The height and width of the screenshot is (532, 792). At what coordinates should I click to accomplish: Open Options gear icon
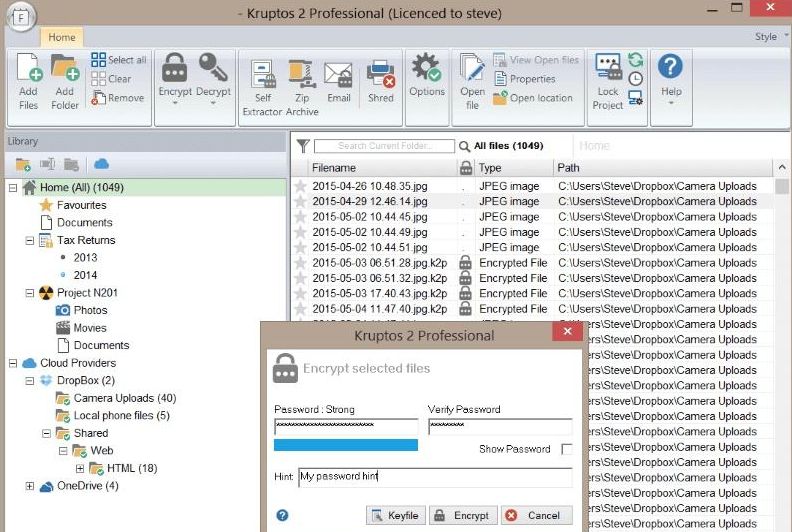click(x=426, y=67)
